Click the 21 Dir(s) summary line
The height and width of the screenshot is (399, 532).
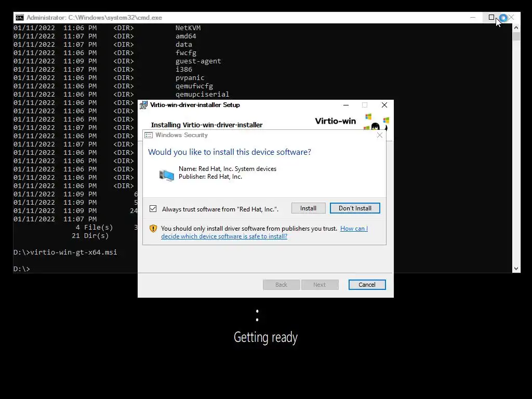coord(90,235)
